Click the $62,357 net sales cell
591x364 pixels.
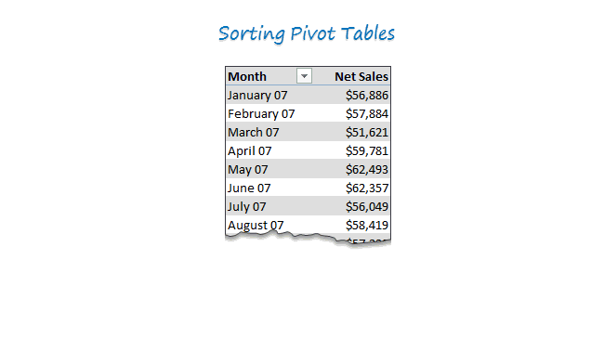[367, 188]
